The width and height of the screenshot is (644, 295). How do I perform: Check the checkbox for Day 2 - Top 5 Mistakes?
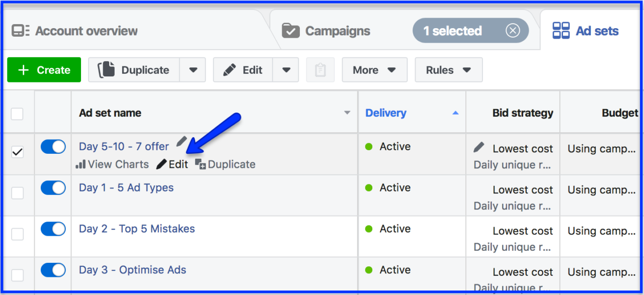pyautogui.click(x=18, y=229)
